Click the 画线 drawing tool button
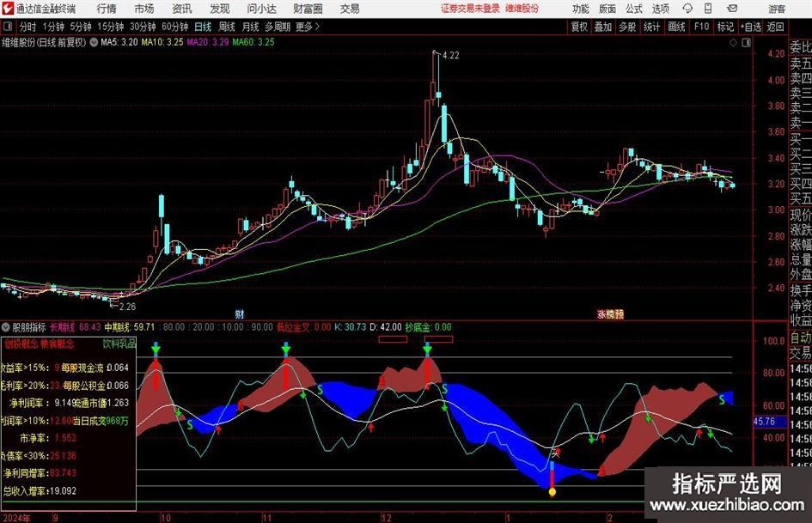 (676, 27)
